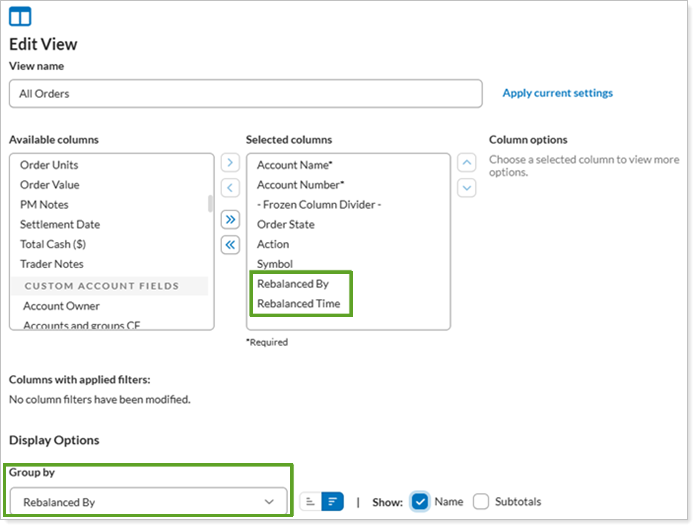
Task: Click the Edit View columns icon
Action: pos(20,16)
